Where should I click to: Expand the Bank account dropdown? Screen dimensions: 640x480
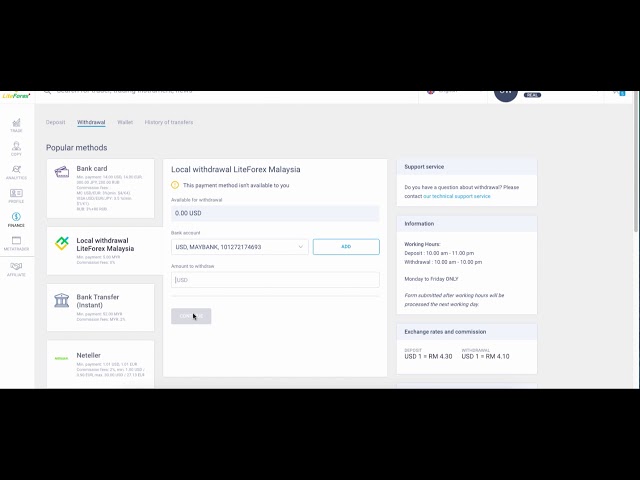click(x=240, y=247)
